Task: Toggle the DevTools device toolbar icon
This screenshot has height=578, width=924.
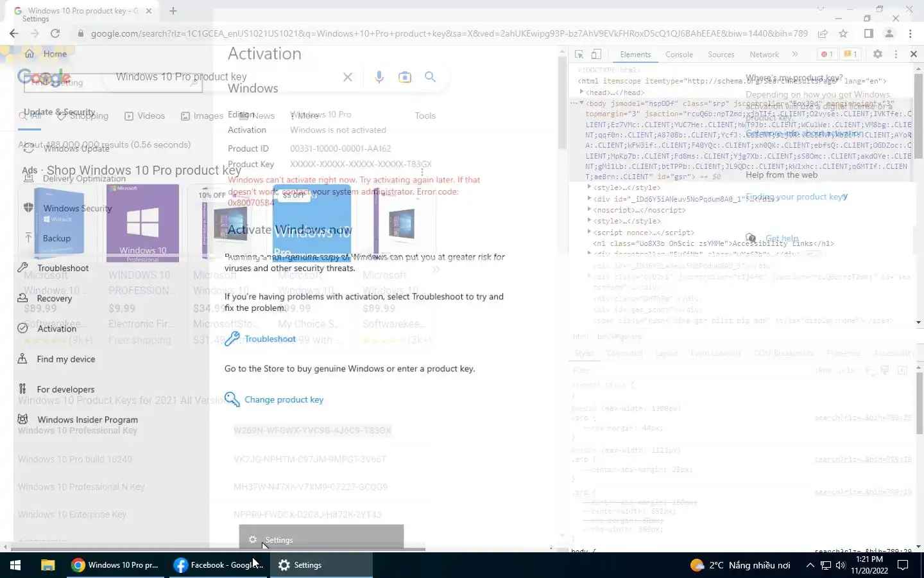Action: (x=596, y=55)
